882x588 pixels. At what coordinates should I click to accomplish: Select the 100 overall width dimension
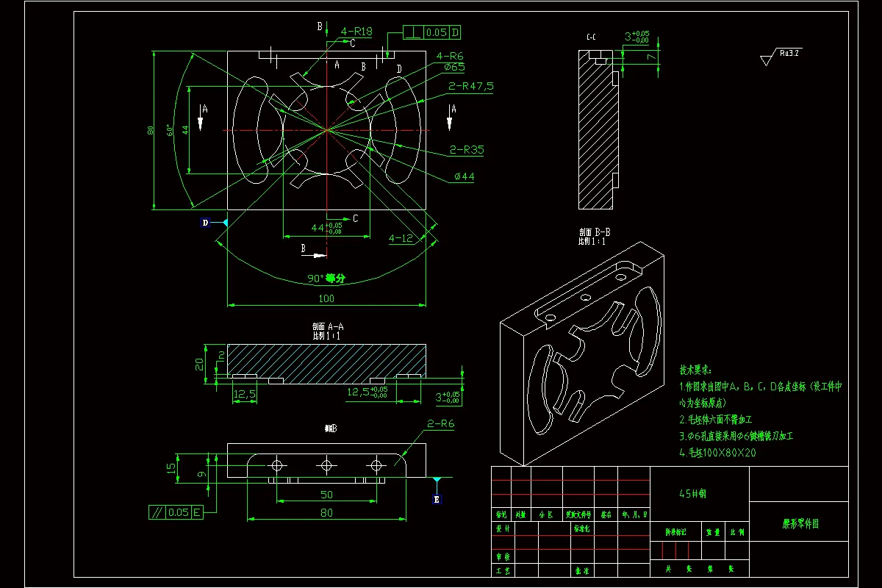(x=326, y=299)
